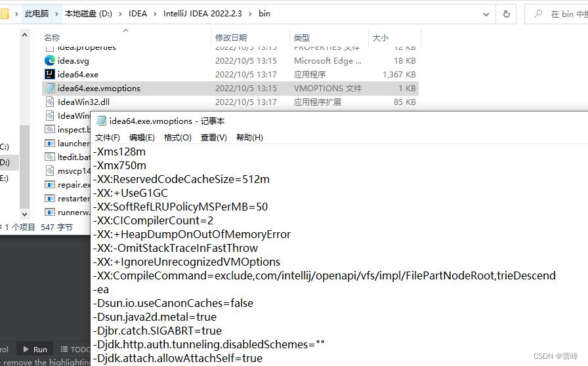
Task: Select the IdeaWin32.dll file name
Action: pyautogui.click(x=83, y=102)
